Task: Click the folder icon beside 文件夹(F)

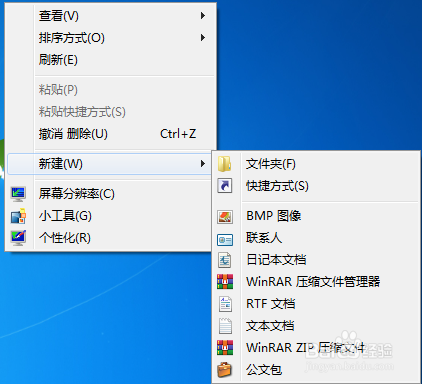Action: [x=225, y=164]
